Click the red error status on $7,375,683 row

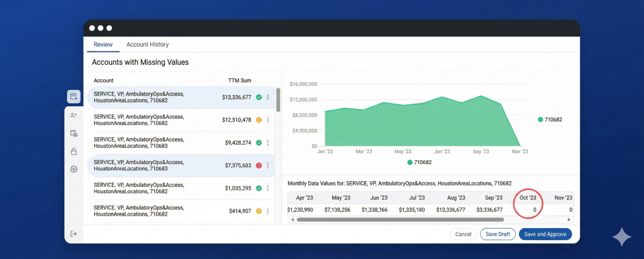(x=258, y=165)
